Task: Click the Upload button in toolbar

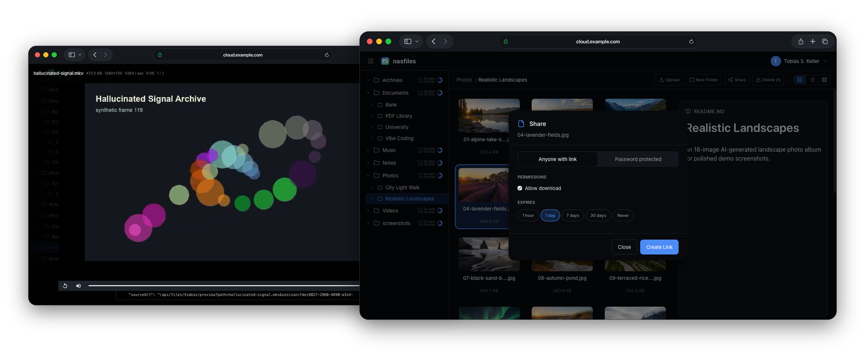Action: coord(669,80)
